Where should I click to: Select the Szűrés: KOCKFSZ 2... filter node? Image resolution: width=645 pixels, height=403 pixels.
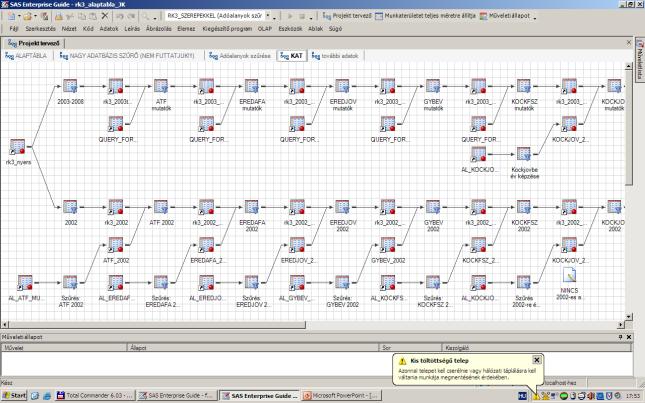pyautogui.click(x=433, y=283)
